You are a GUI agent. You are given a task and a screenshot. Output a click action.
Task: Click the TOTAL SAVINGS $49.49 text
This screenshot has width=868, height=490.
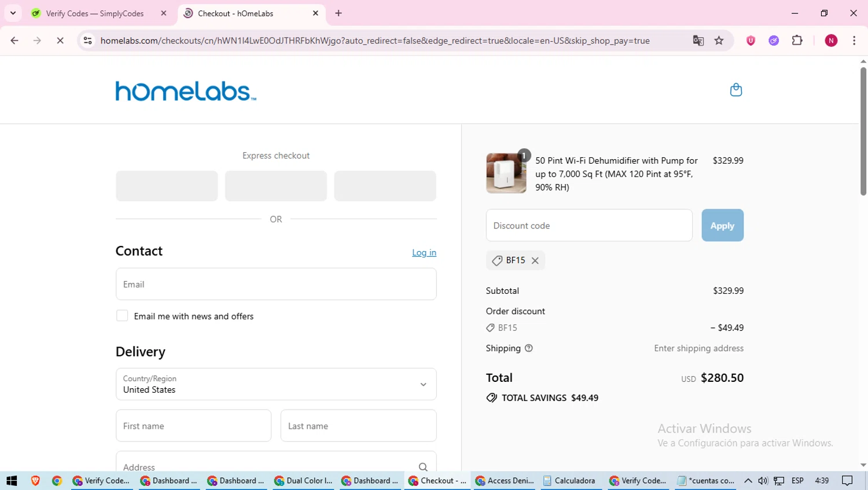(550, 398)
